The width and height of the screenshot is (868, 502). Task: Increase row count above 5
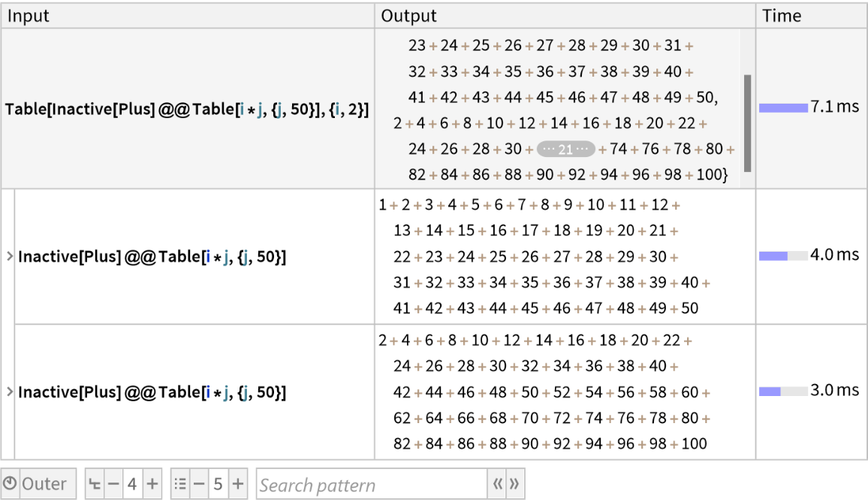tap(237, 484)
